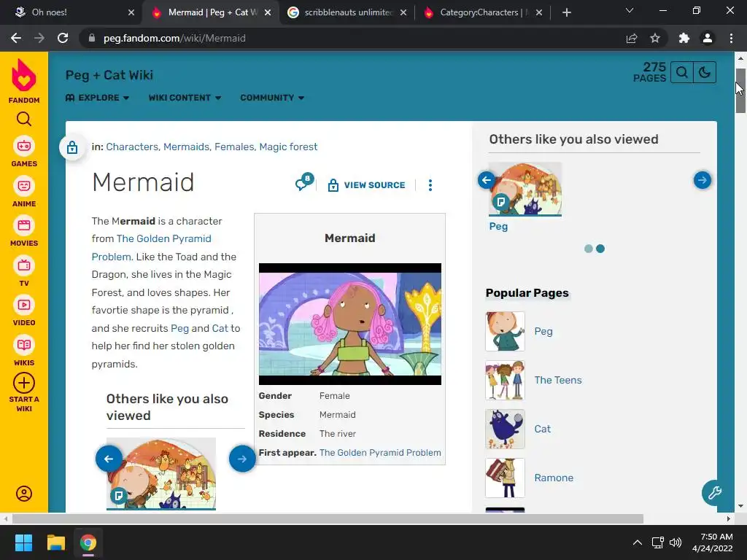
Task: Click the address bar URL field
Action: 352,38
